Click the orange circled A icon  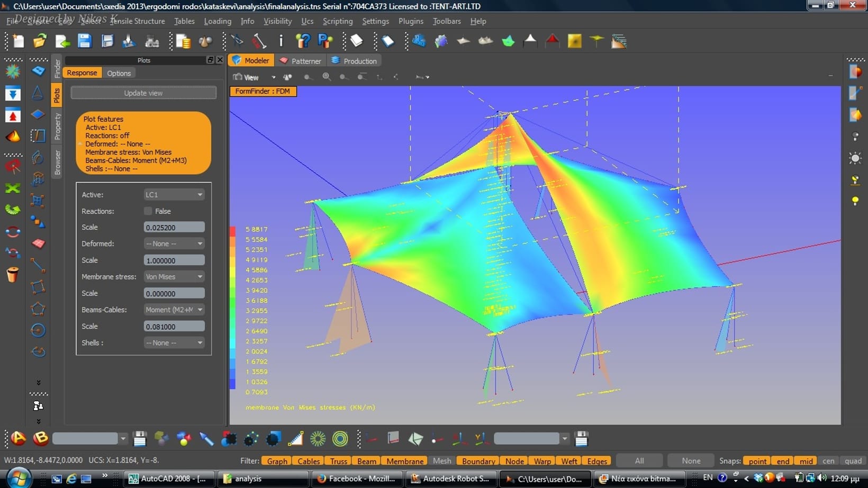point(18,438)
